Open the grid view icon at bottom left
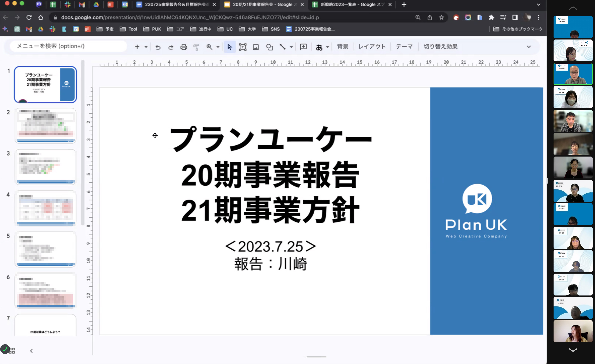The image size is (595, 364). click(12, 350)
